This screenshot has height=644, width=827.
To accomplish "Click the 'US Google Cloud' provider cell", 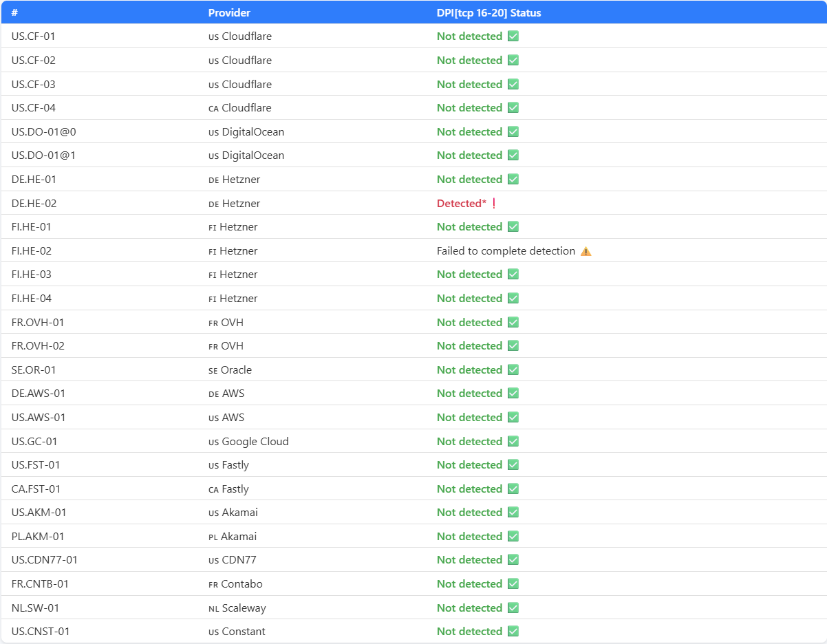I will pos(248,442).
